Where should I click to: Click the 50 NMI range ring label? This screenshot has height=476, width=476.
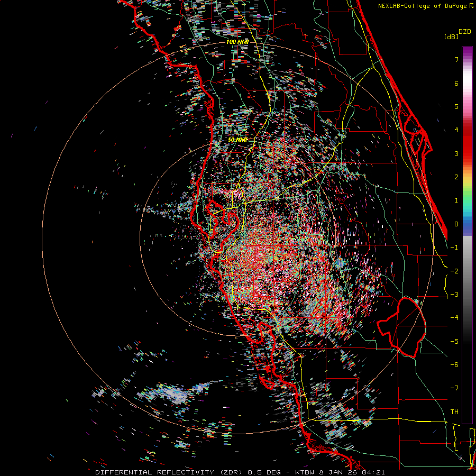click(238, 140)
